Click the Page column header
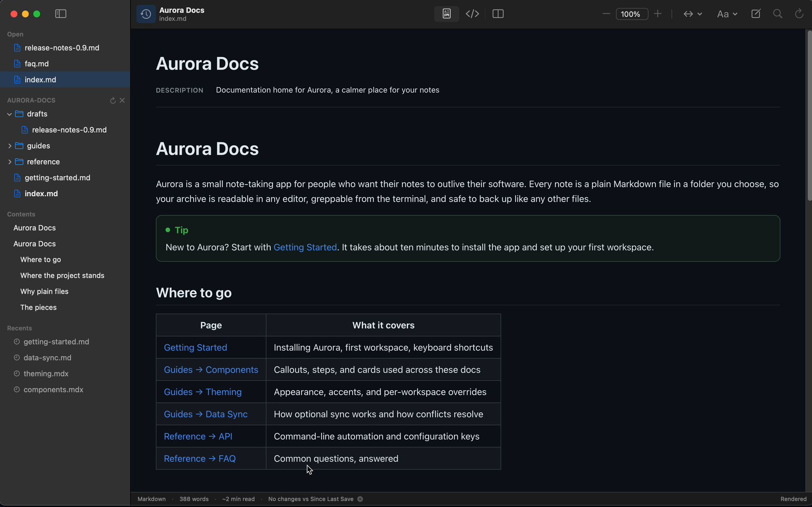Image resolution: width=812 pixels, height=507 pixels. 211,325
